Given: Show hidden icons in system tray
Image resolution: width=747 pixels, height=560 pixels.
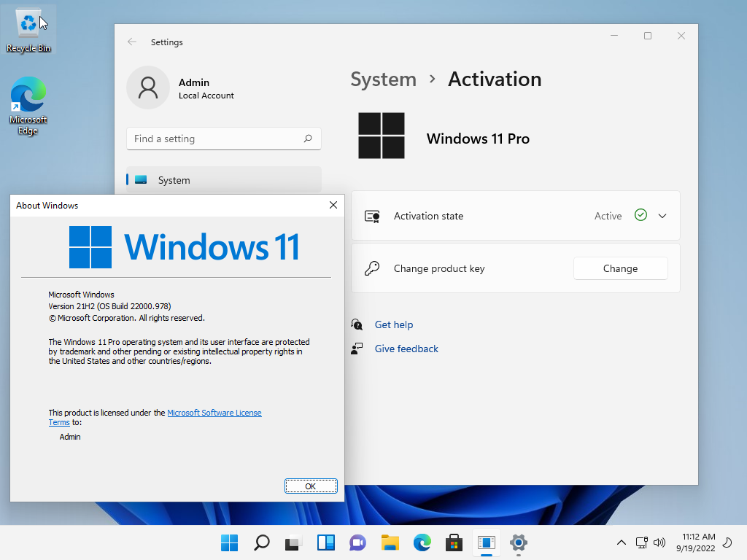Looking at the screenshot, I should coord(622,542).
